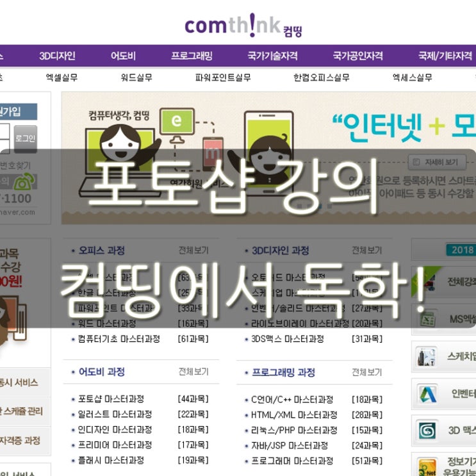Click the 스케치업 building icon
The height and width of the screenshot is (476, 476).
point(426,357)
